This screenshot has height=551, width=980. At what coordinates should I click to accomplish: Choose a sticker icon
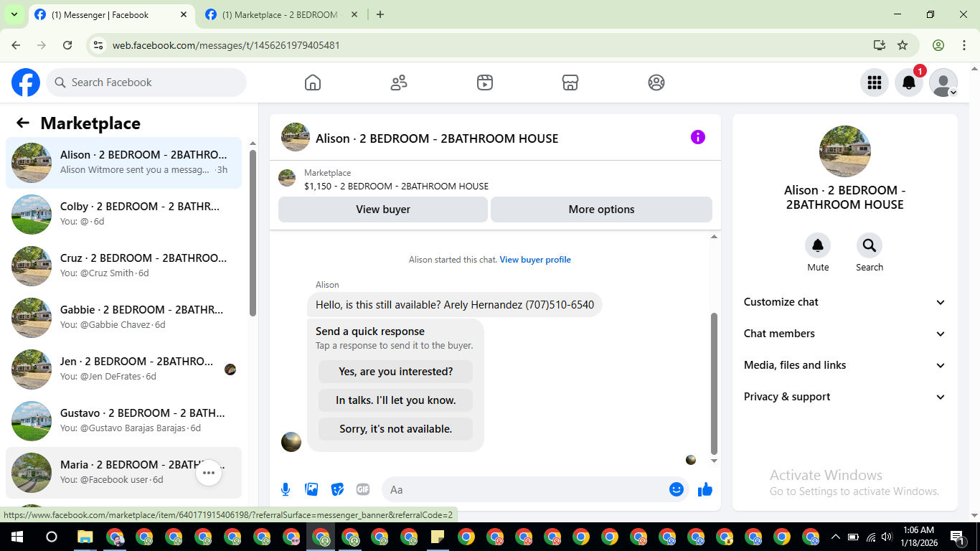pyautogui.click(x=337, y=489)
